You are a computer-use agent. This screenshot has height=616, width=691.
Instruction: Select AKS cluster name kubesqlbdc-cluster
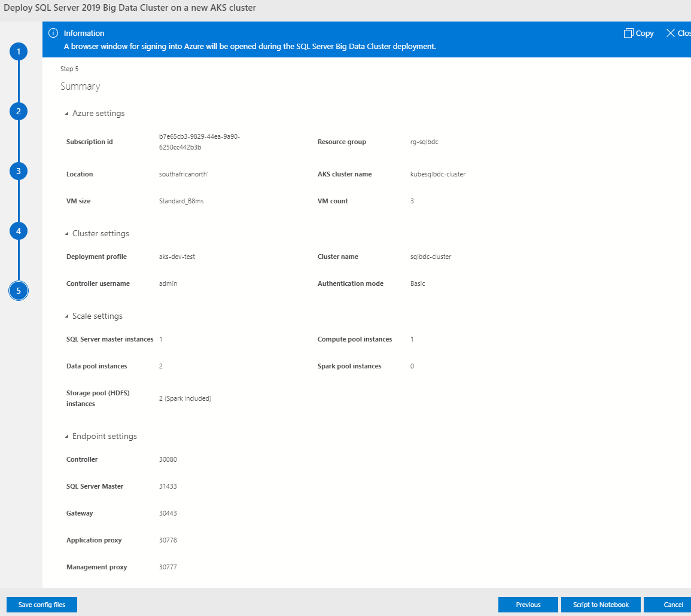[x=437, y=174]
